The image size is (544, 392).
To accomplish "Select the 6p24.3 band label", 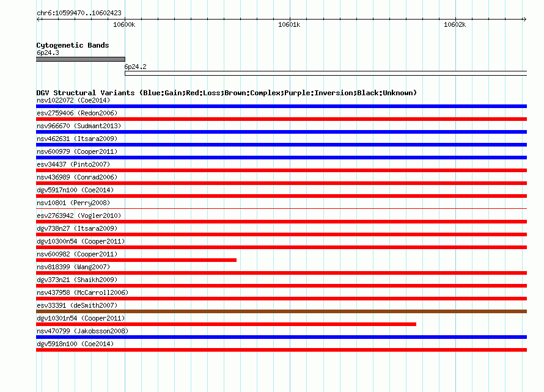I will point(48,53).
